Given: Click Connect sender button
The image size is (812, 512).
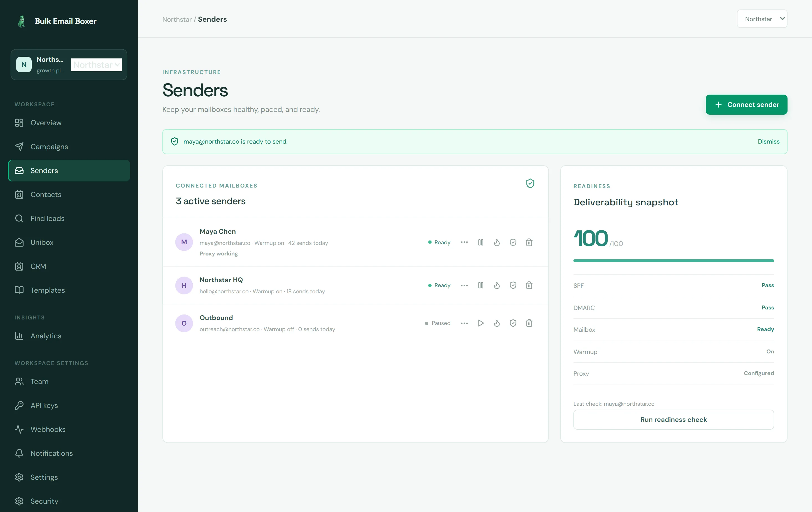Looking at the screenshot, I should point(746,105).
